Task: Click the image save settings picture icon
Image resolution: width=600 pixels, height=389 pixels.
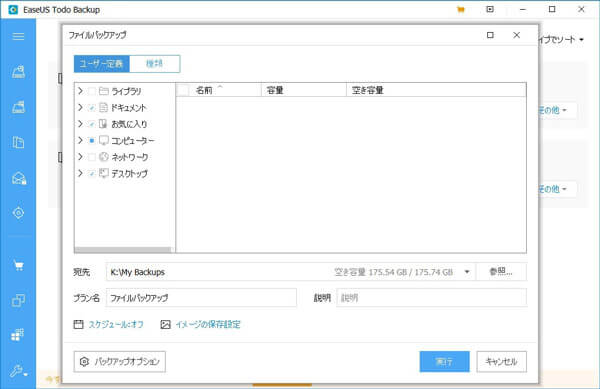Action: click(x=165, y=324)
